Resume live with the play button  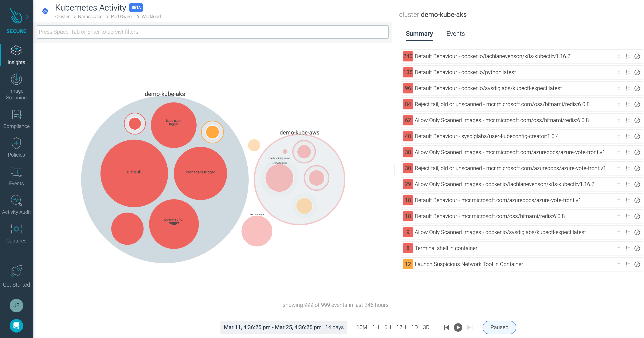(458, 327)
